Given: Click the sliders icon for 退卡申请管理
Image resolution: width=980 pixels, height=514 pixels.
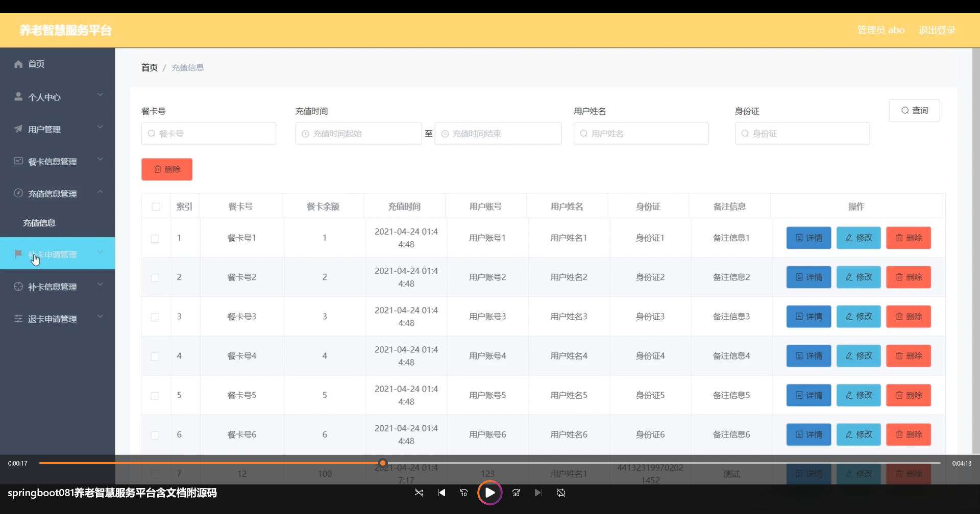Looking at the screenshot, I should pyautogui.click(x=18, y=319).
